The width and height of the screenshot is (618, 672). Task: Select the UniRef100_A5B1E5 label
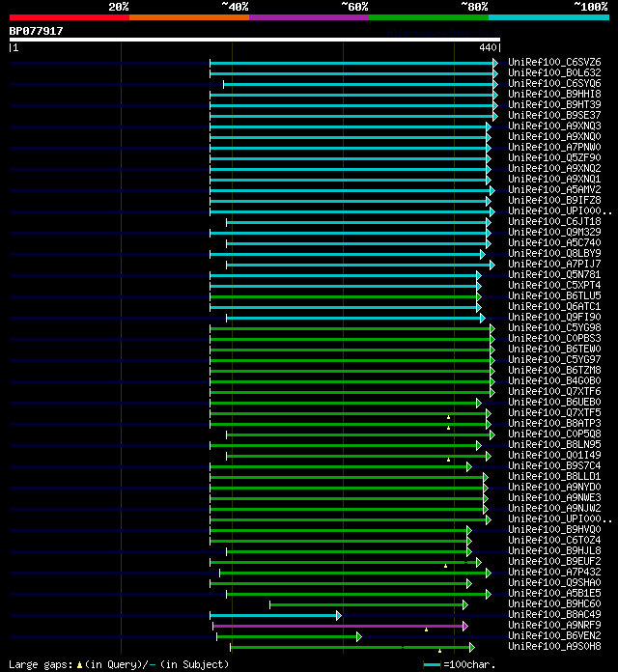coord(554,593)
